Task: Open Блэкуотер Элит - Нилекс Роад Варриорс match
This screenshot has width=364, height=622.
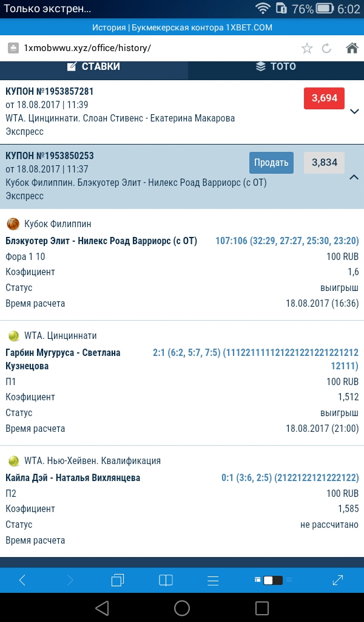Action: [x=101, y=241]
